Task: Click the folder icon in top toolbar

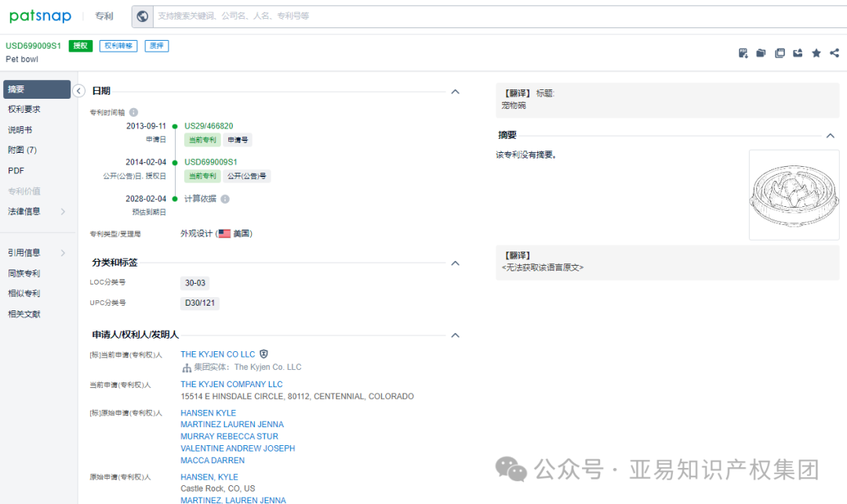Action: click(x=761, y=53)
